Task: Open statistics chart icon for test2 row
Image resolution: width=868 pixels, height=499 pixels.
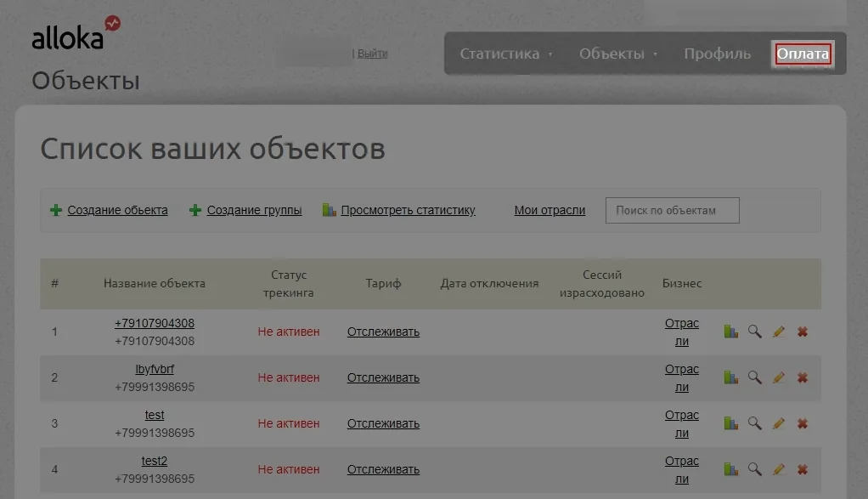Action: click(x=730, y=469)
